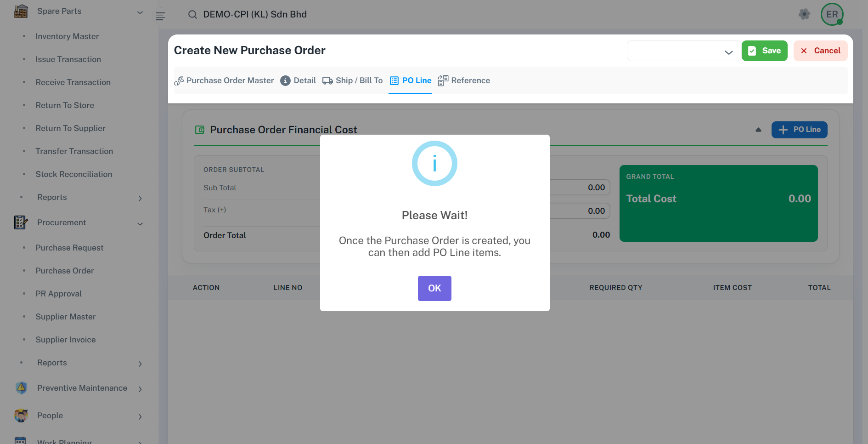Viewport: 868px width, 444px height.
Task: Expand the Spare Parts Reports submenu
Action: (x=140, y=198)
